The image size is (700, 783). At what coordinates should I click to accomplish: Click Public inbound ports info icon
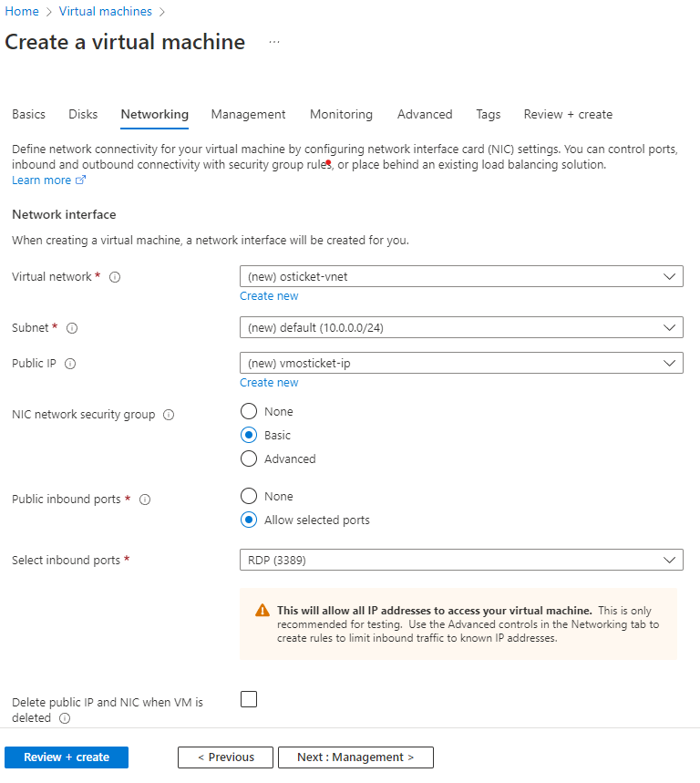[145, 500]
